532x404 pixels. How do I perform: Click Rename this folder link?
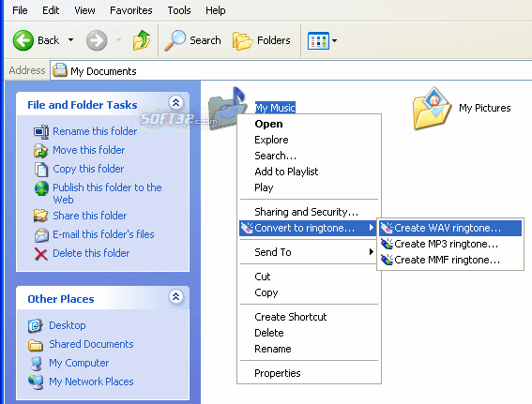[95, 131]
